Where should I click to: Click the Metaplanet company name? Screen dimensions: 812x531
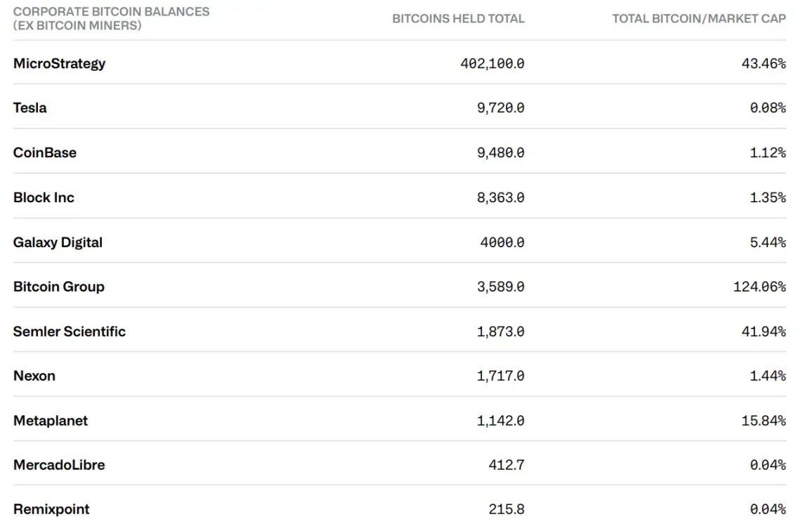(51, 421)
